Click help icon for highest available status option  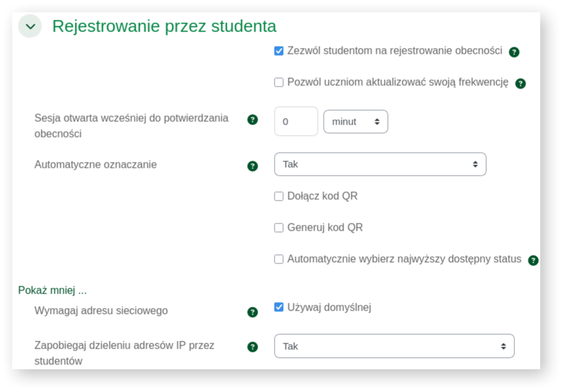532,259
